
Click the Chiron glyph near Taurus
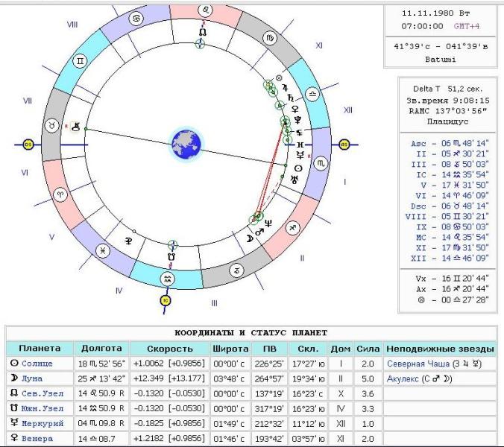(75, 126)
